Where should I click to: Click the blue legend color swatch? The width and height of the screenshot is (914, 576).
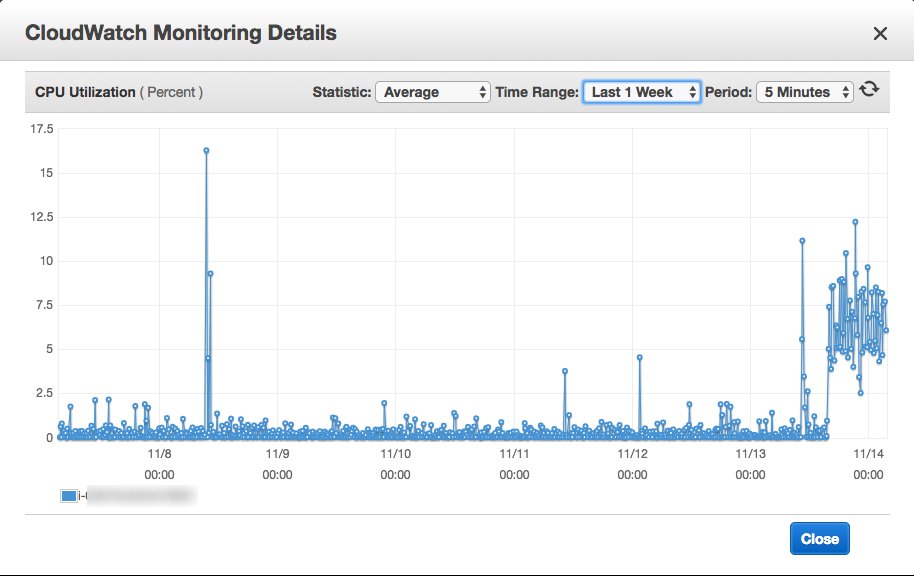[x=68, y=495]
